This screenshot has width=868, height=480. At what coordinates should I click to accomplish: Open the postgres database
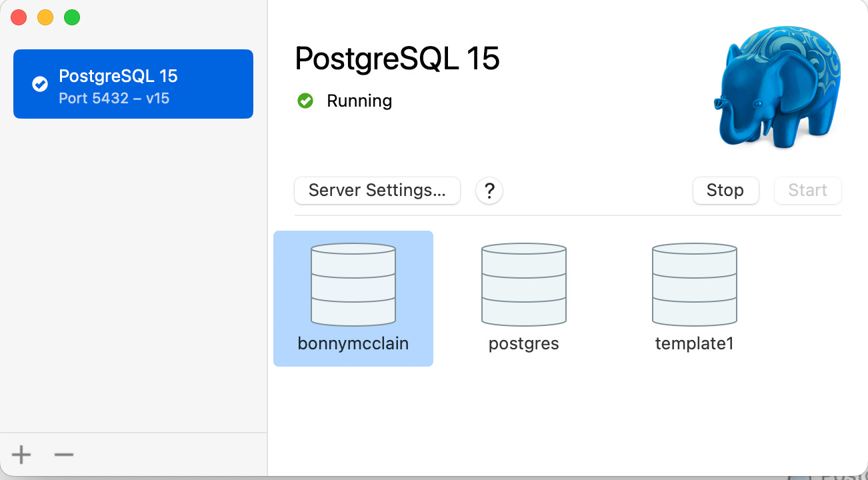click(x=523, y=284)
